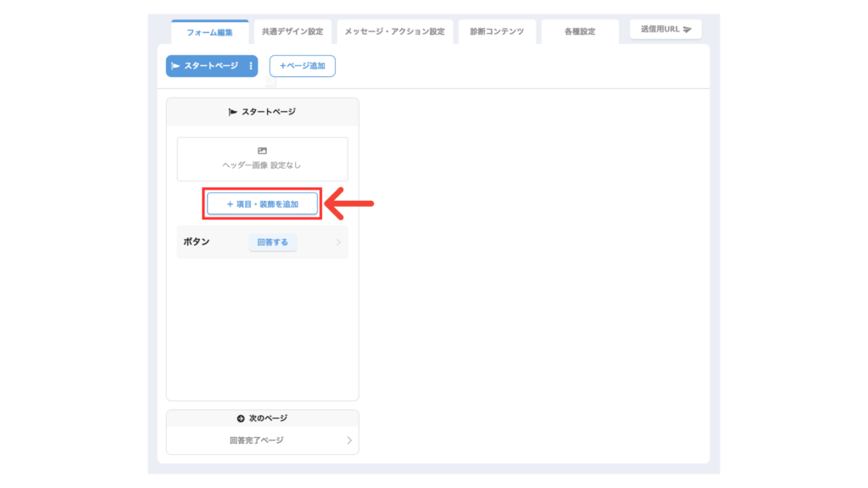This screenshot has width=868, height=488.
Task: Open the 回答完了ページ row label
Action: [x=256, y=441]
